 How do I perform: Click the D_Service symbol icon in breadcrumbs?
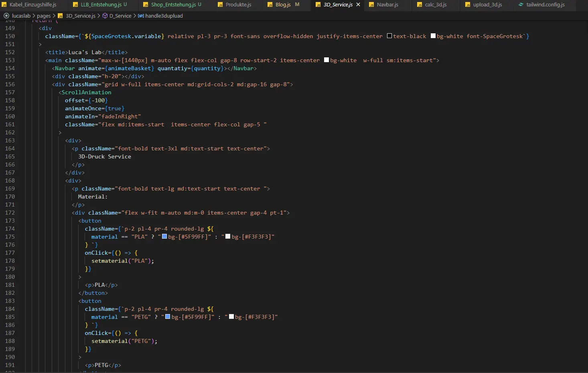pos(105,16)
